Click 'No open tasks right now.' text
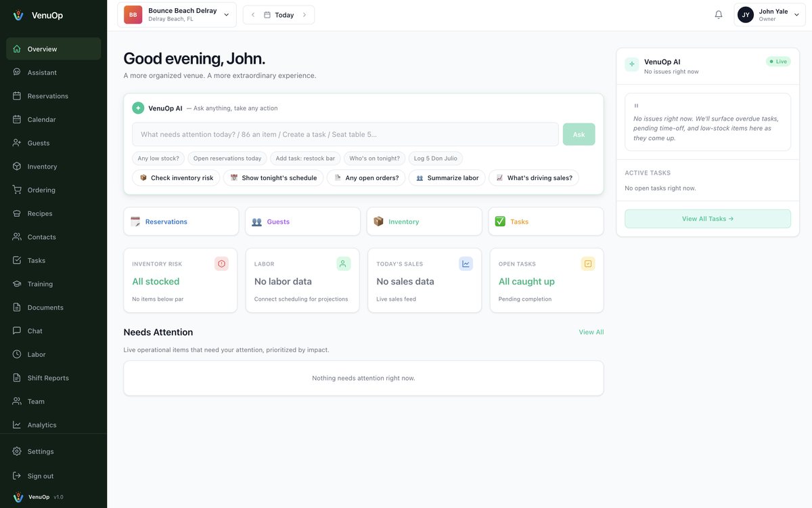812x508 pixels. 660,188
